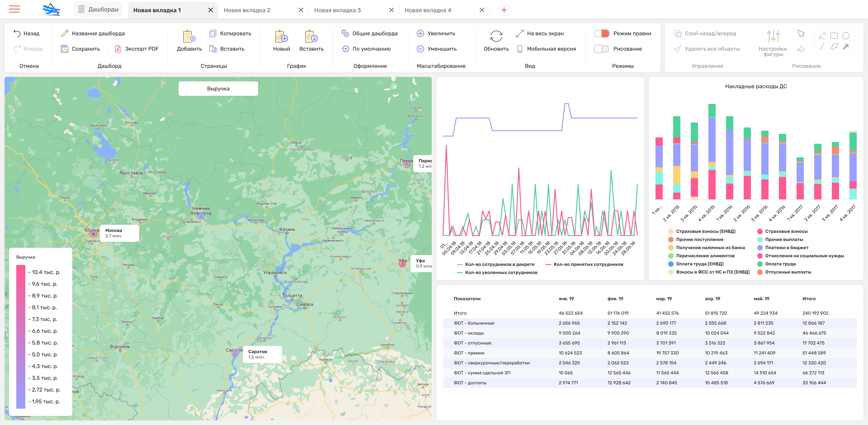Select the circle drawing shape tool

(845, 36)
